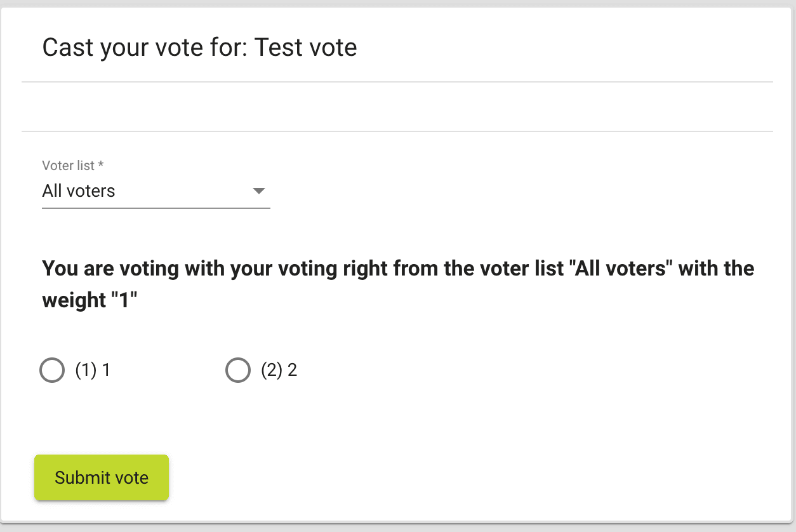796x532 pixels.
Task: Click the dropdown arrow next to All voters
Action: [259, 191]
